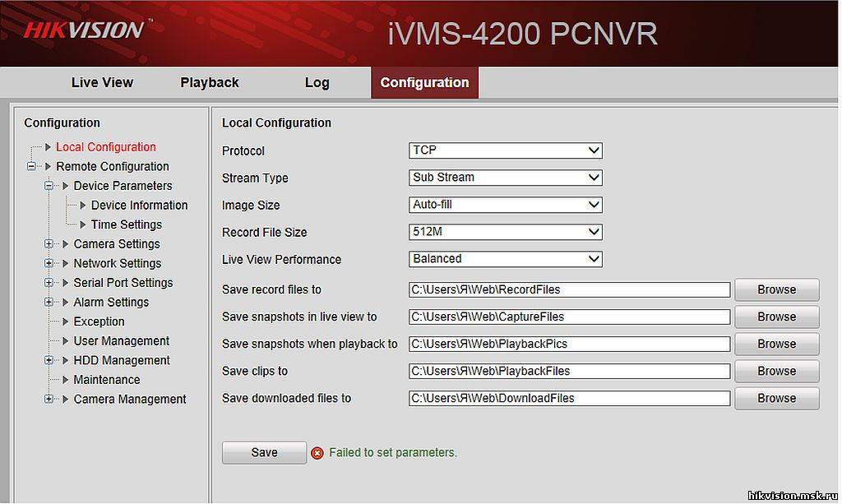Screen dimensions: 842x504
Task: Open Maintenance in the tree
Action: 106,380
